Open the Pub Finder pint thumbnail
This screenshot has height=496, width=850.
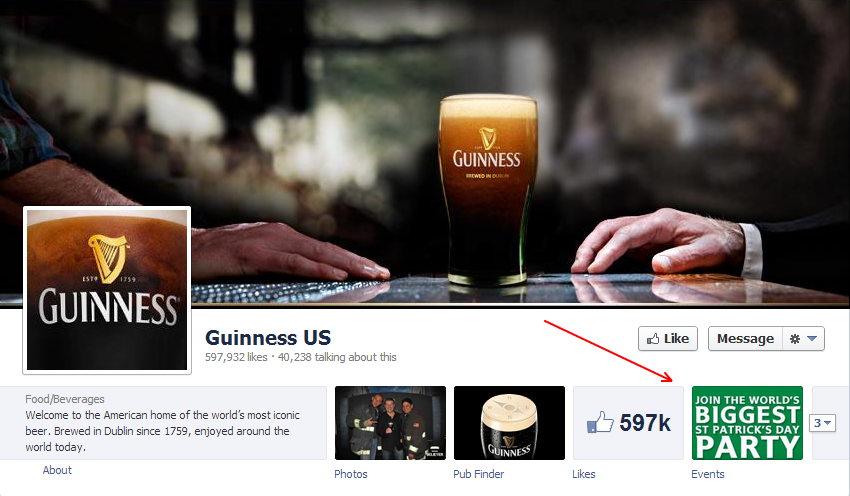[x=509, y=423]
